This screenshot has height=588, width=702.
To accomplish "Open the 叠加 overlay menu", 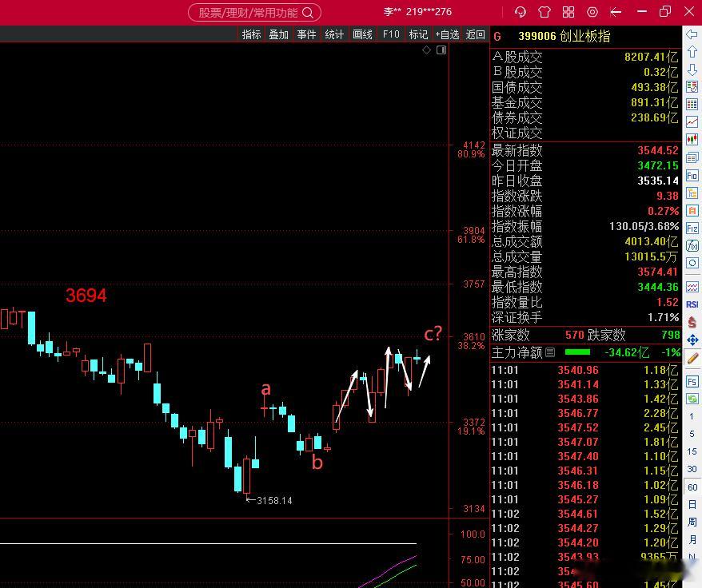I will (278, 34).
